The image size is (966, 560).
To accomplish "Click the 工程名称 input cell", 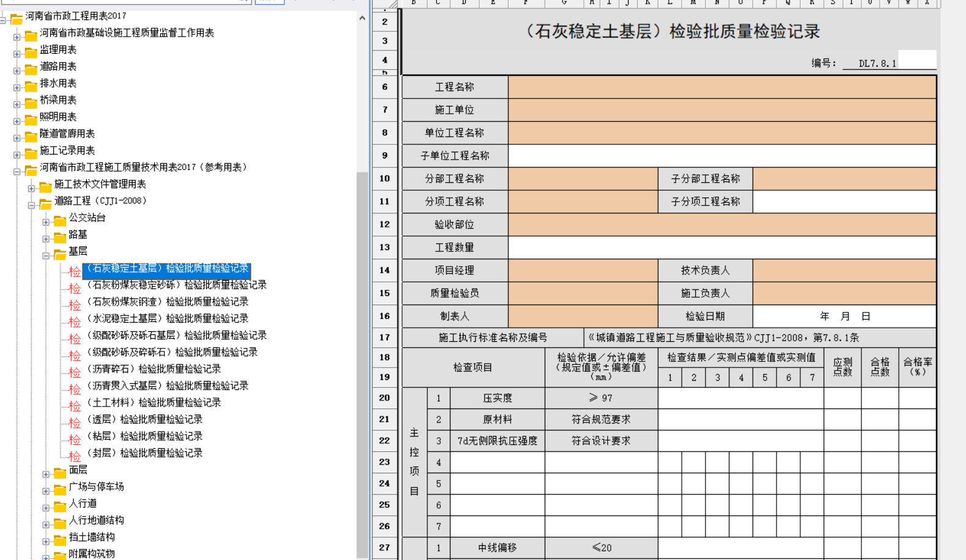I will click(x=722, y=87).
